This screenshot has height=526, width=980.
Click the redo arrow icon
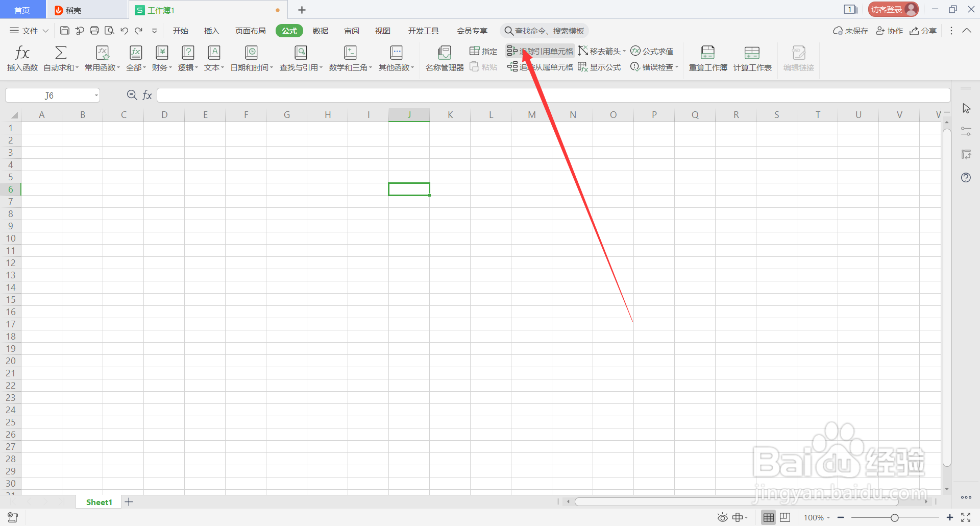tap(138, 31)
